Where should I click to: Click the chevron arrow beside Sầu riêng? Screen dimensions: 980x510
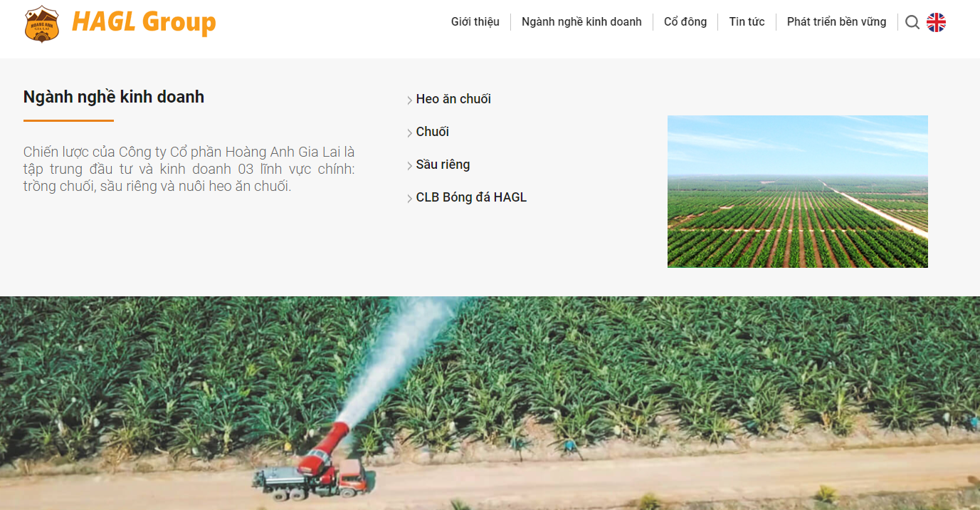(410, 166)
